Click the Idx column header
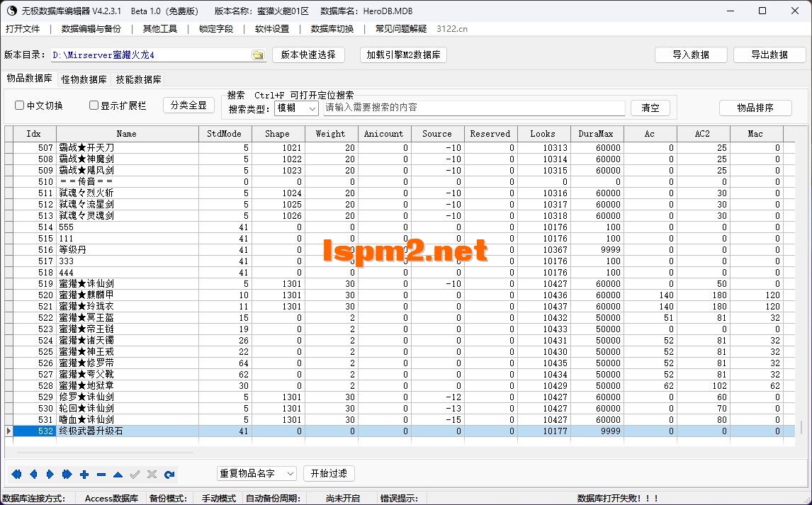 (x=34, y=133)
